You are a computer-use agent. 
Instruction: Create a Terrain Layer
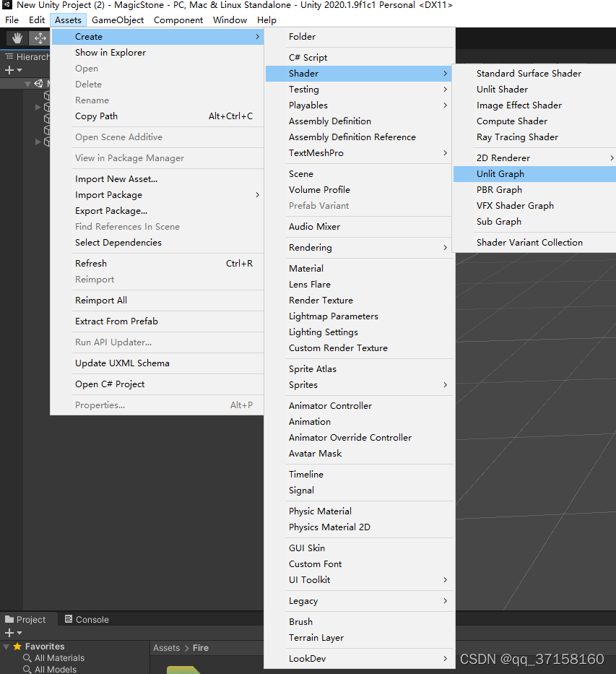[x=359, y=638]
